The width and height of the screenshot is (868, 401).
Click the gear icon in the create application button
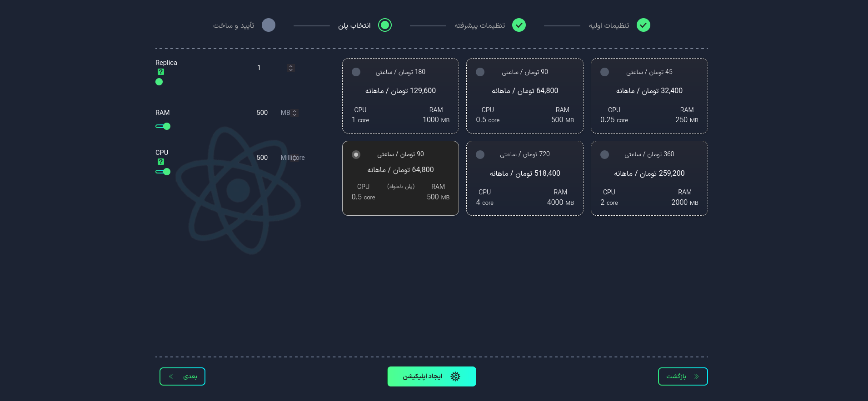pyautogui.click(x=455, y=376)
